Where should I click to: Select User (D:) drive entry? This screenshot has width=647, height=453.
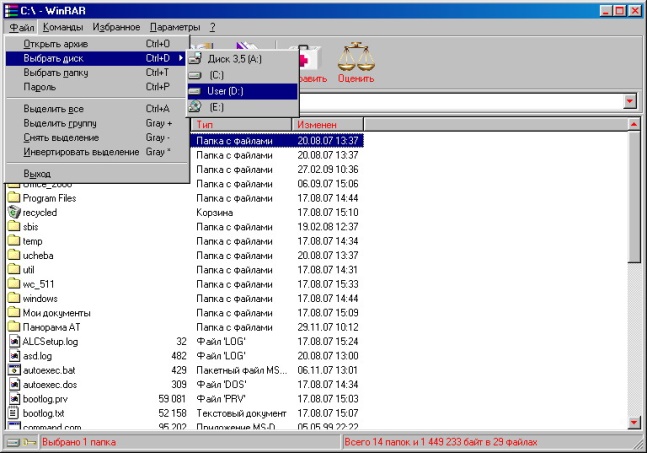pyautogui.click(x=243, y=91)
